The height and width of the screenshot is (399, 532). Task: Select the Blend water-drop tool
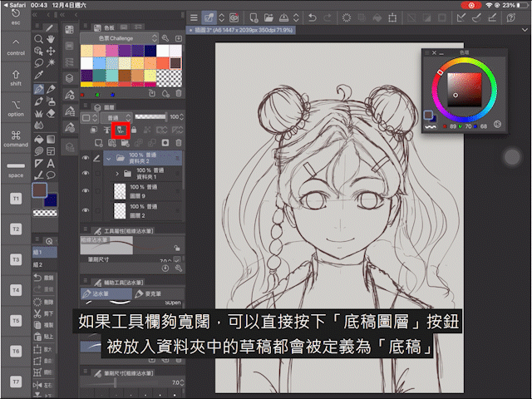click(39, 126)
